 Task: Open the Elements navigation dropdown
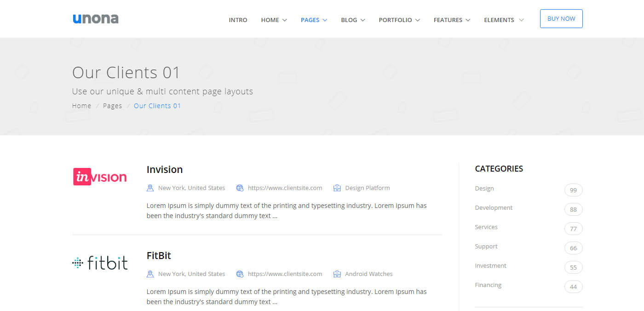click(503, 20)
